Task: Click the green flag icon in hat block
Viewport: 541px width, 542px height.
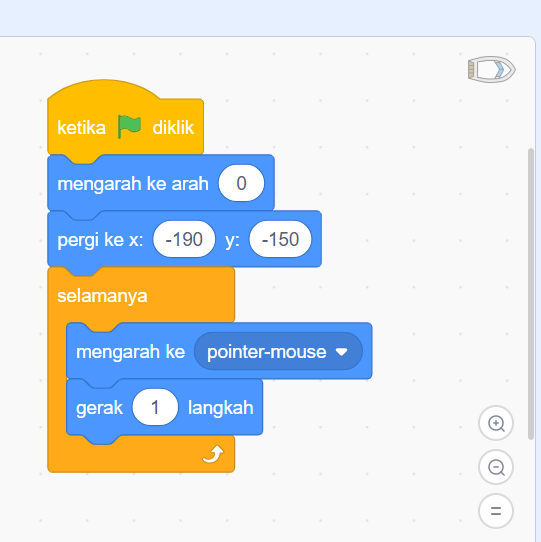Action: [x=129, y=127]
